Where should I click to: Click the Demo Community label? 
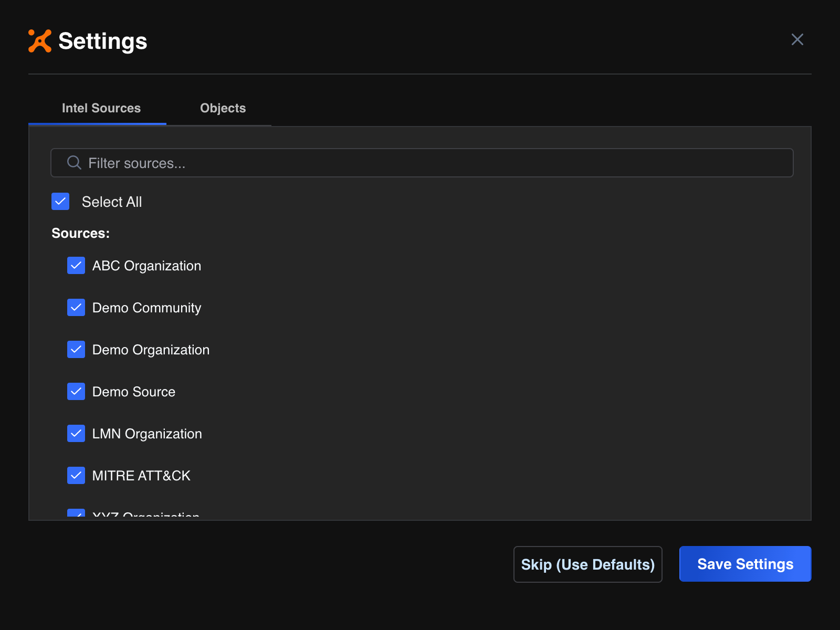[146, 308]
